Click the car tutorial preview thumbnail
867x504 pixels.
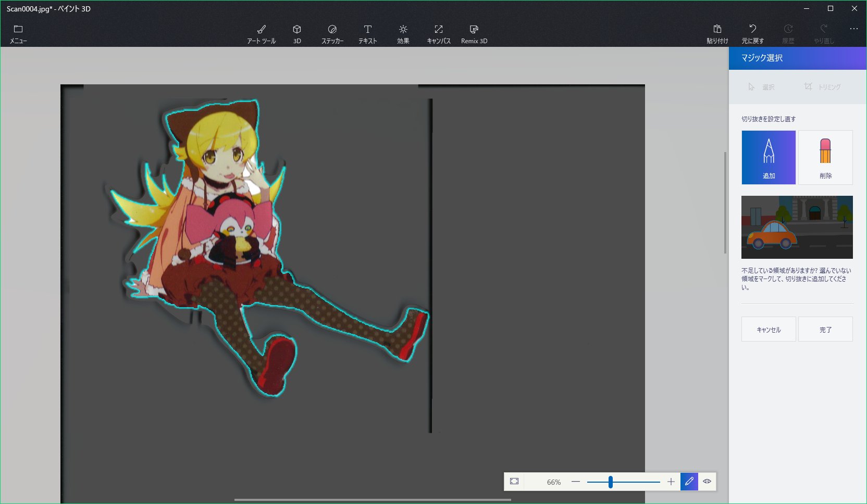click(x=797, y=227)
